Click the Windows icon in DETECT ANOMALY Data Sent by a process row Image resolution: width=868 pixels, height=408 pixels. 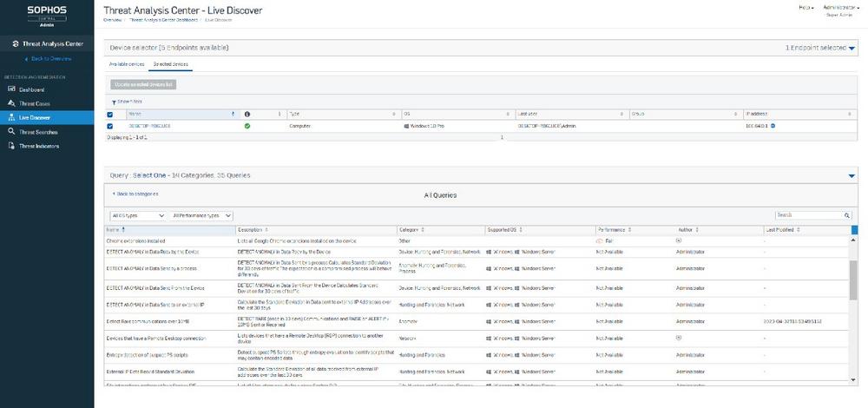(x=488, y=268)
